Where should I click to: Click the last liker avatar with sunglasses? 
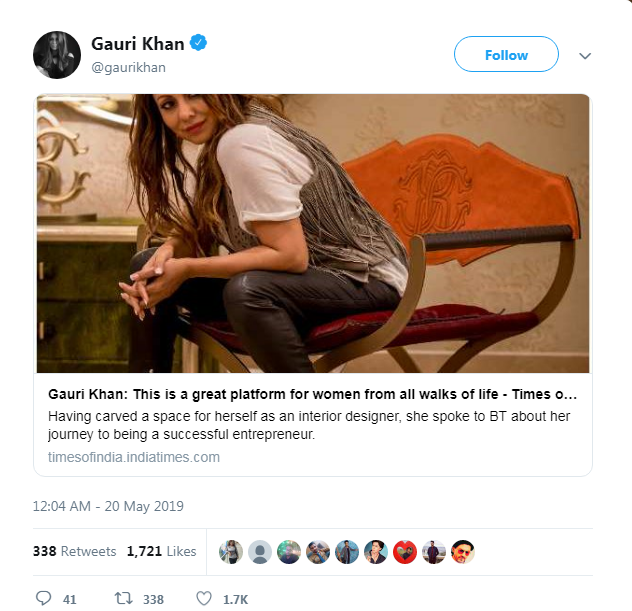463,552
